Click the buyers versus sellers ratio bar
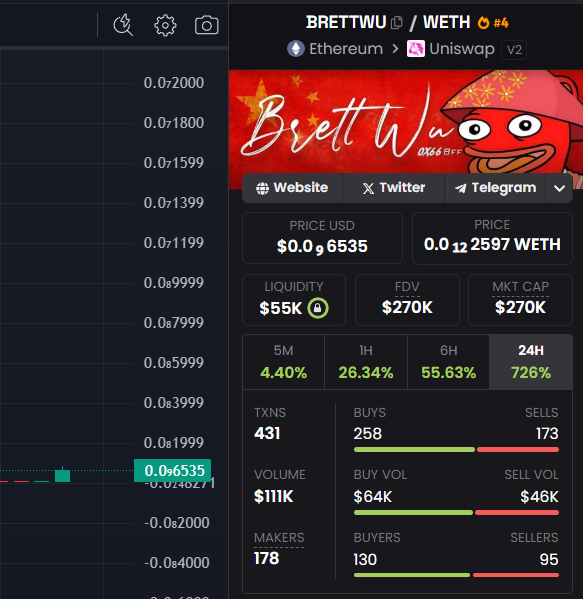Image resolution: width=583 pixels, height=599 pixels. [x=456, y=575]
